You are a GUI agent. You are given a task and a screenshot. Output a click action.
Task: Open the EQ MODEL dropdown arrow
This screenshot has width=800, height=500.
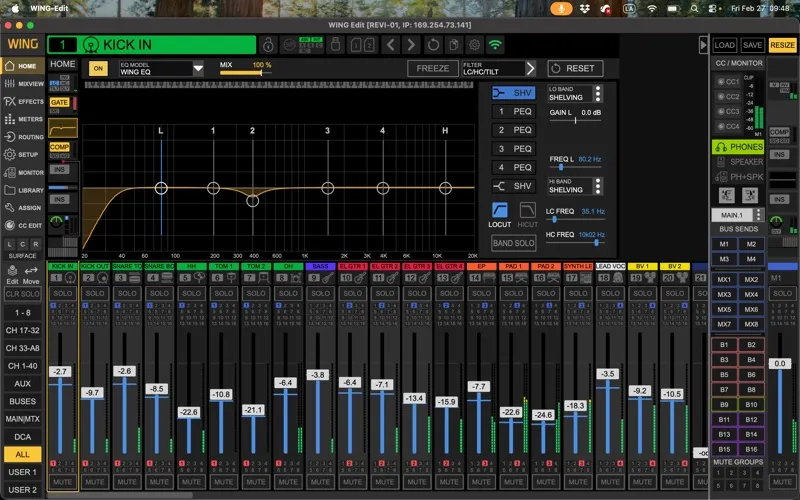[x=198, y=68]
